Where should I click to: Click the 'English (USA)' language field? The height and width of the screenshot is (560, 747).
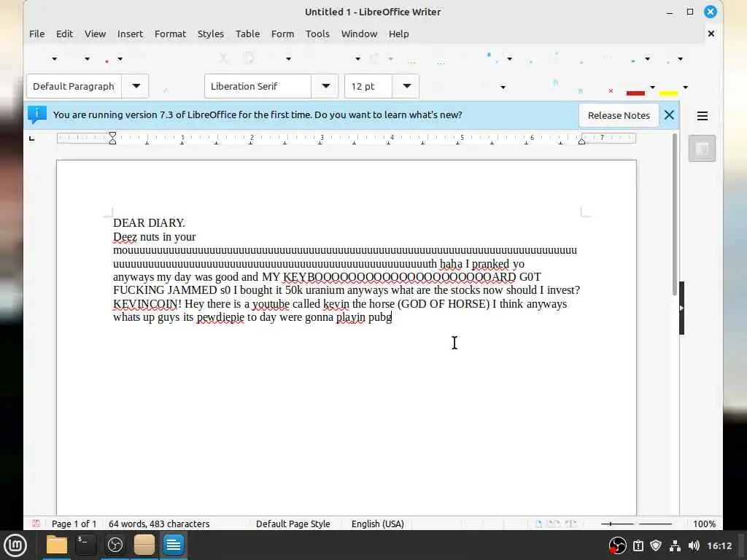[x=378, y=524]
